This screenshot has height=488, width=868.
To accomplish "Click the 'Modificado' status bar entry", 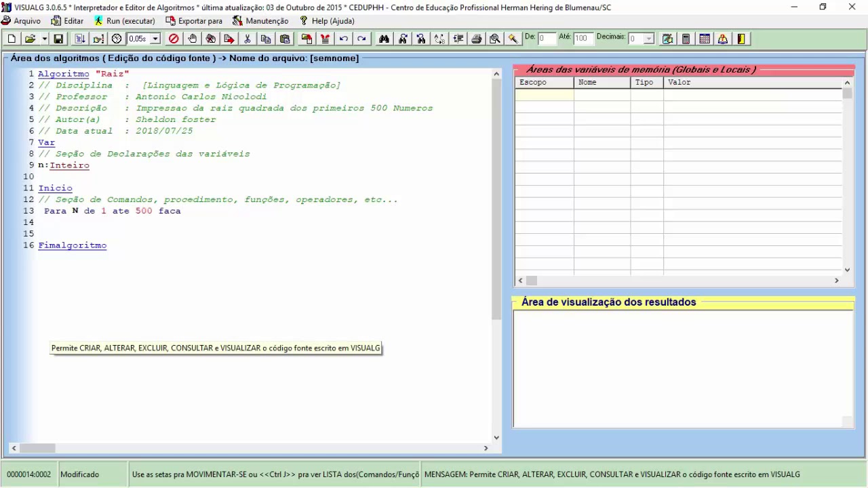I will 79,474.
